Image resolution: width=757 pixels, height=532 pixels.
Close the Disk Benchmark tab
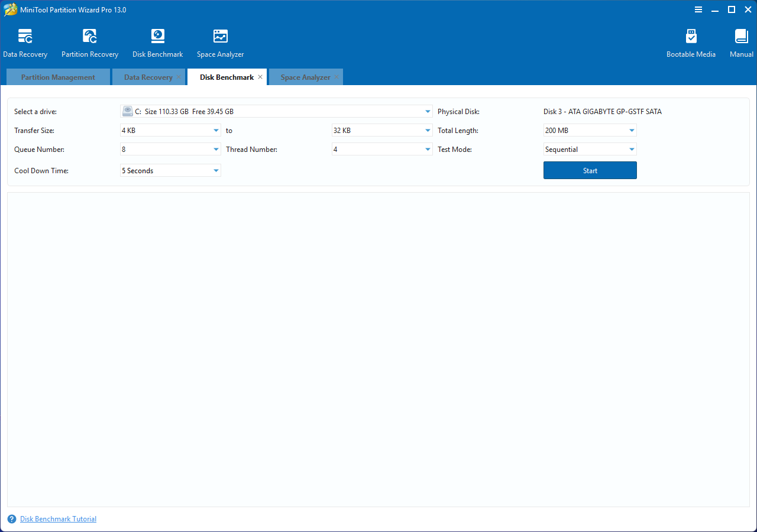click(x=260, y=77)
